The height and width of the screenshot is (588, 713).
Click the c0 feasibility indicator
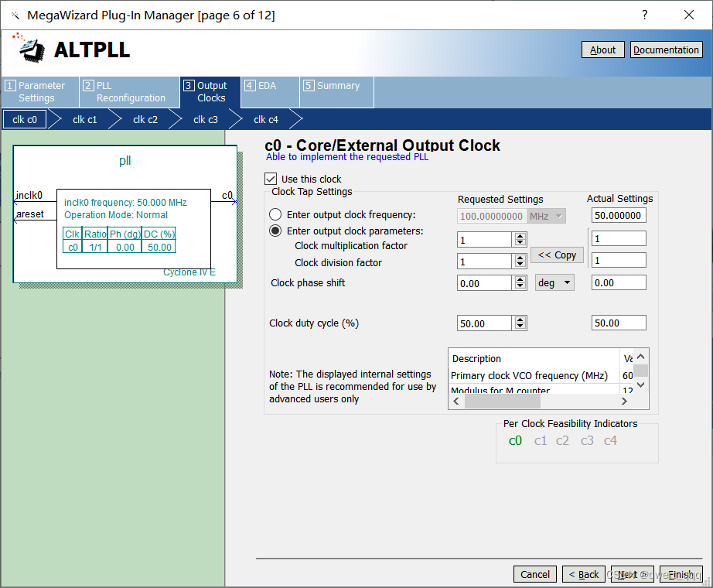tap(515, 440)
